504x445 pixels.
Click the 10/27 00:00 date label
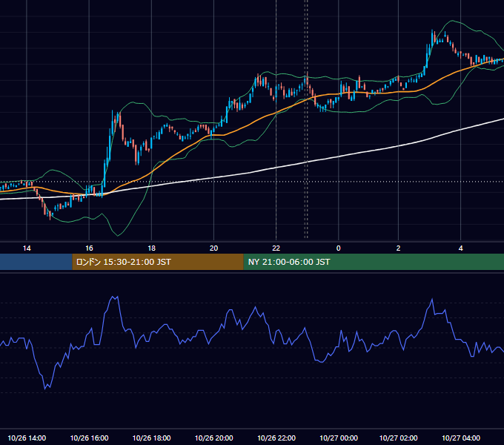click(x=339, y=438)
